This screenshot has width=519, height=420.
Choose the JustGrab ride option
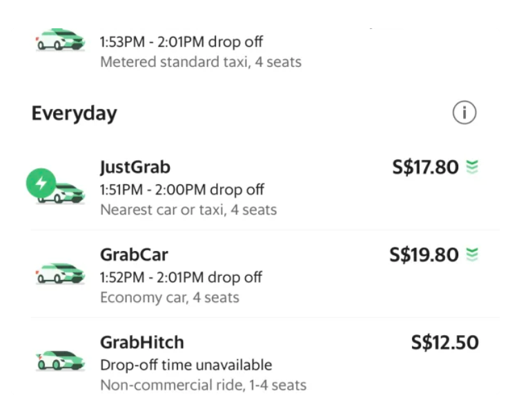tap(259, 188)
